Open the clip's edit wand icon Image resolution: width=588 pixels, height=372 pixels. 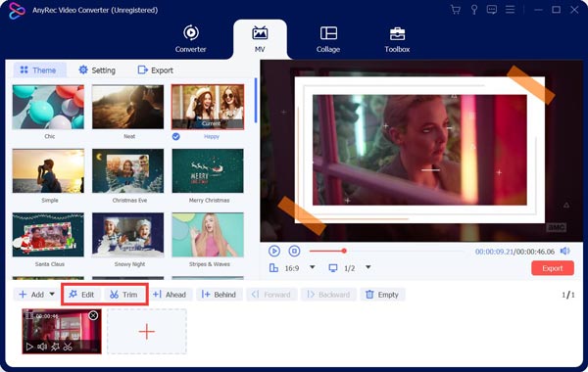(55, 347)
